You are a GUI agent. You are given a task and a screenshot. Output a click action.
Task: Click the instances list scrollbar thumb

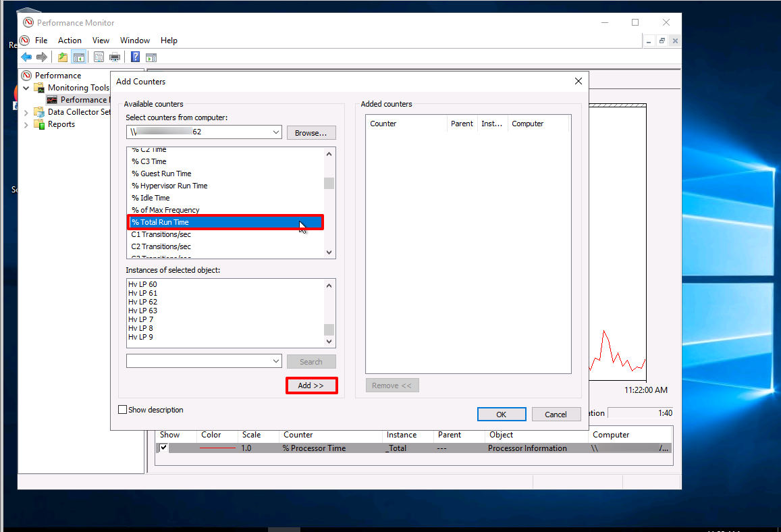click(329, 329)
